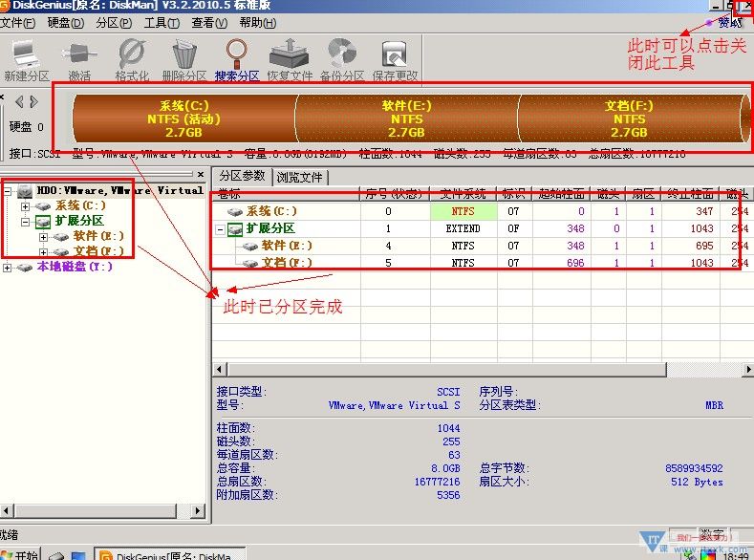Expand the 系统(C:) tree node

coord(25,206)
